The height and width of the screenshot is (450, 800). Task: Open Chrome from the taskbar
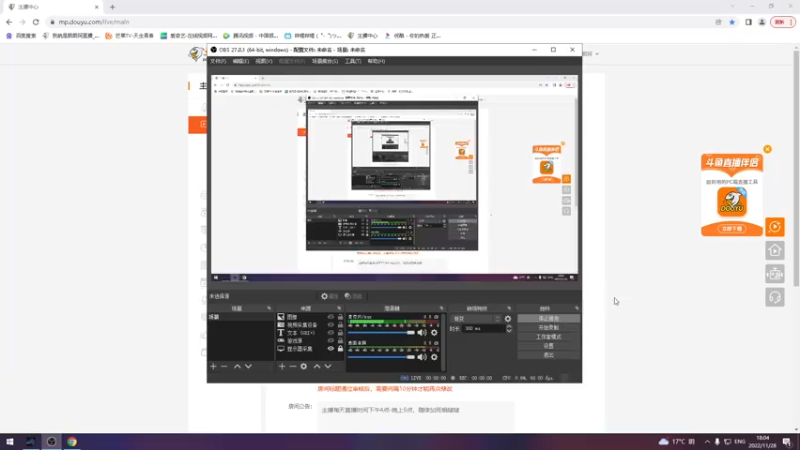point(72,442)
